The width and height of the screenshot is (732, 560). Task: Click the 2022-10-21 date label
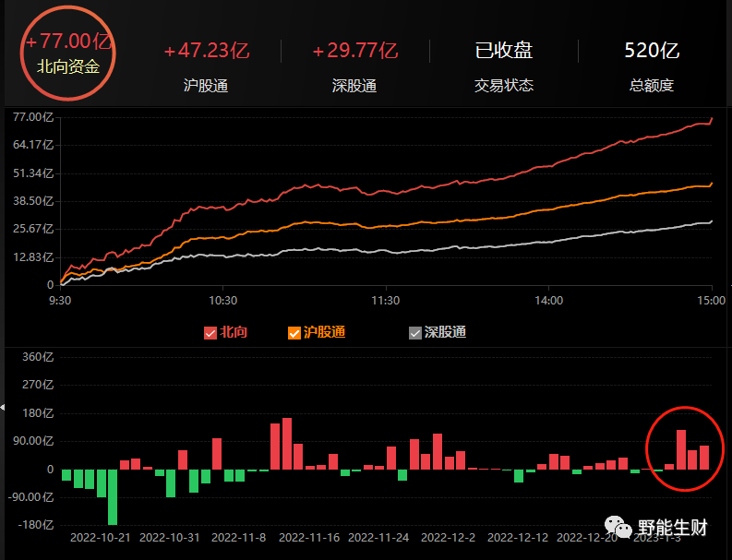click(101, 538)
